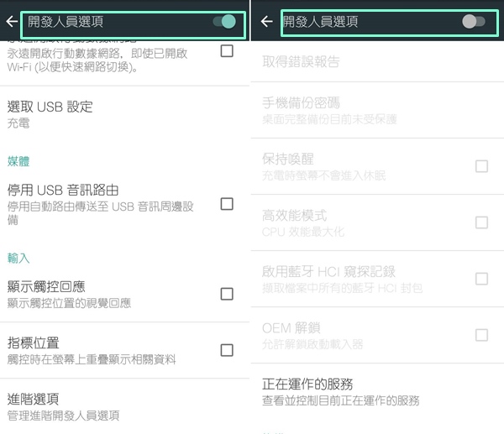The width and height of the screenshot is (504, 434).
Task: Tick the 指標位置 checkbox
Action: pyautogui.click(x=227, y=350)
